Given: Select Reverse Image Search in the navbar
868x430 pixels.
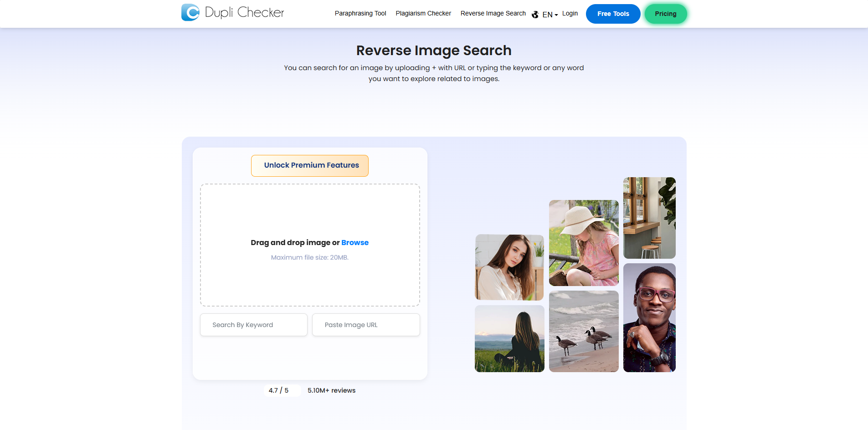Looking at the screenshot, I should tap(493, 13).
